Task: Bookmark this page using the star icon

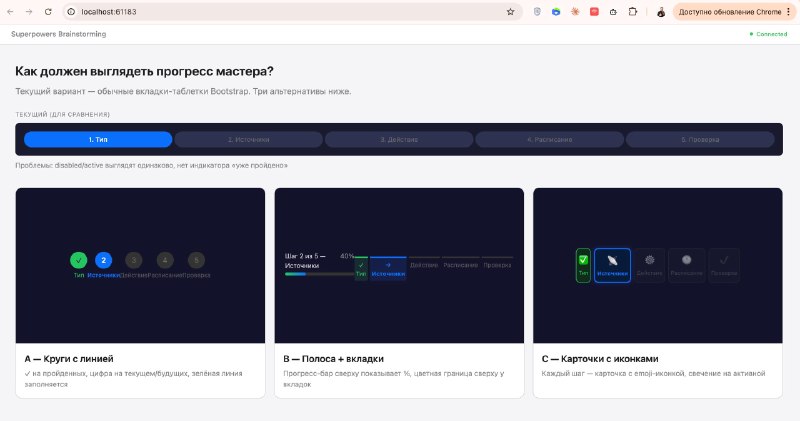Action: 510,12
